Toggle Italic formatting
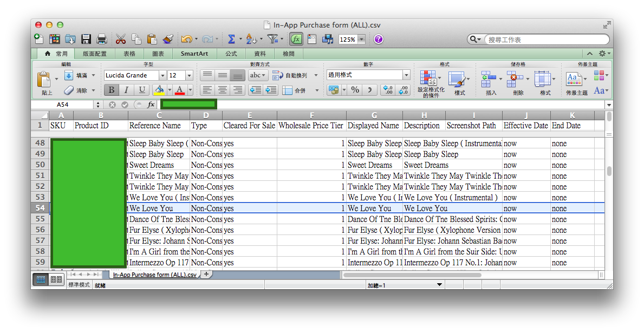 [126, 90]
